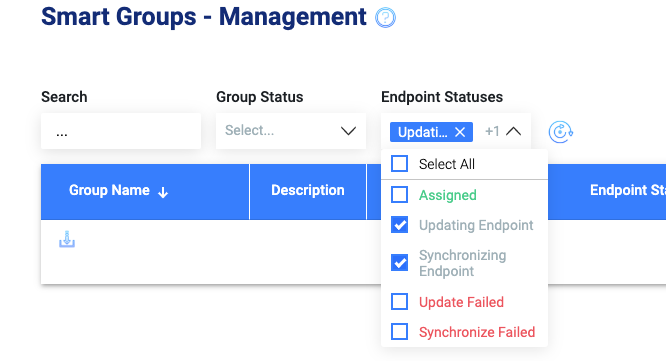This screenshot has height=361, width=666.
Task: Uncheck Synchronizing Endpoint checkbox
Action: pos(400,262)
